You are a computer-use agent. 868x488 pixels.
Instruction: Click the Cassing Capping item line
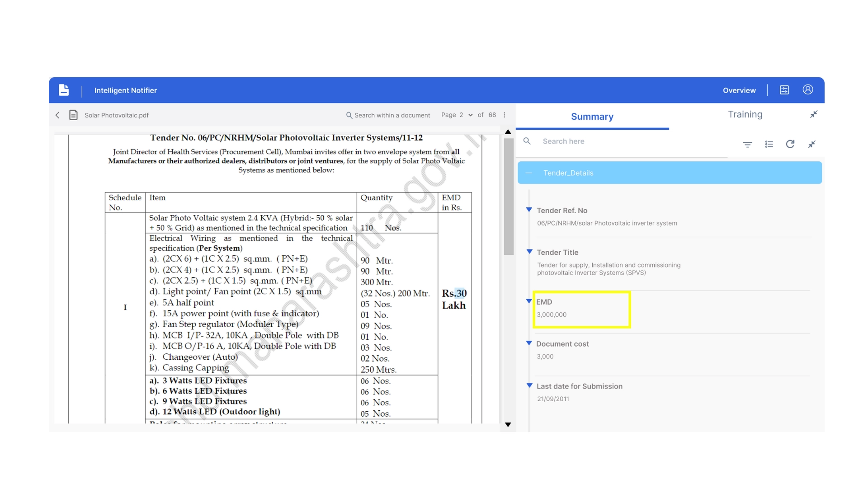click(x=189, y=368)
